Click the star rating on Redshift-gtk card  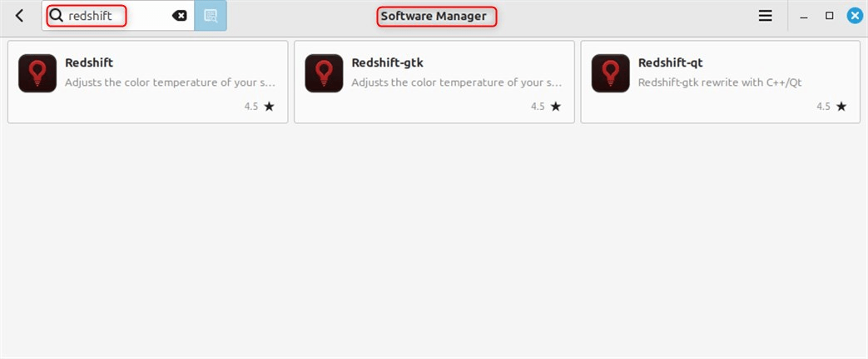click(x=556, y=107)
